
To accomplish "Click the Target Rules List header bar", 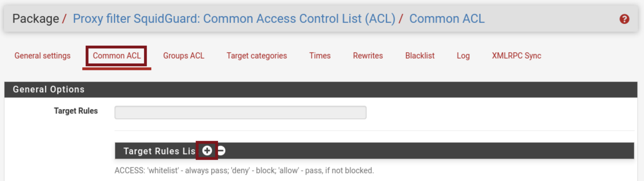I will [x=406, y=151].
